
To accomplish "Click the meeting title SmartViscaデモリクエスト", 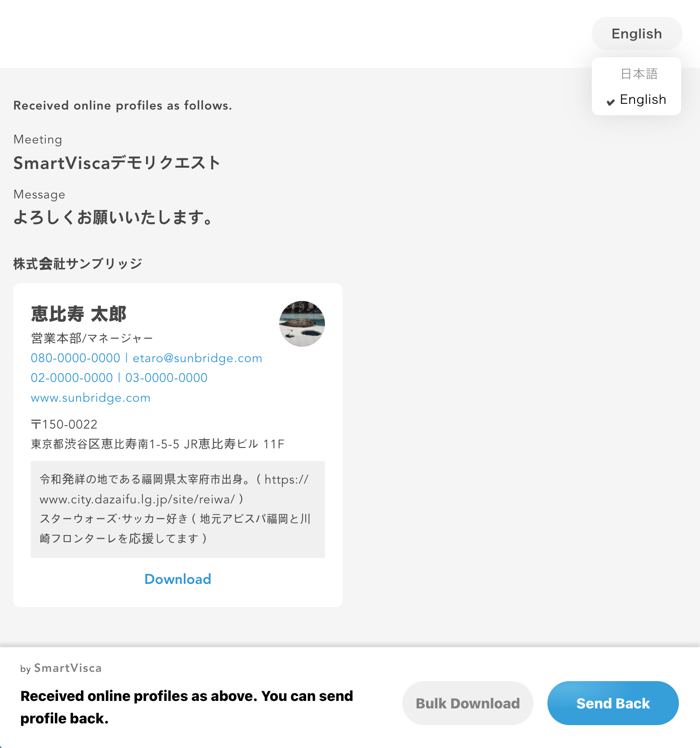I will click(117, 163).
